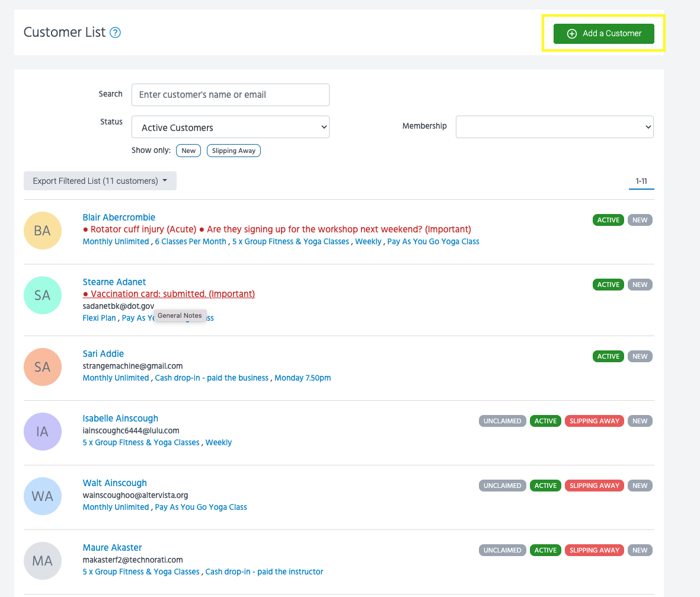Click the help question mark icon

coord(116,33)
